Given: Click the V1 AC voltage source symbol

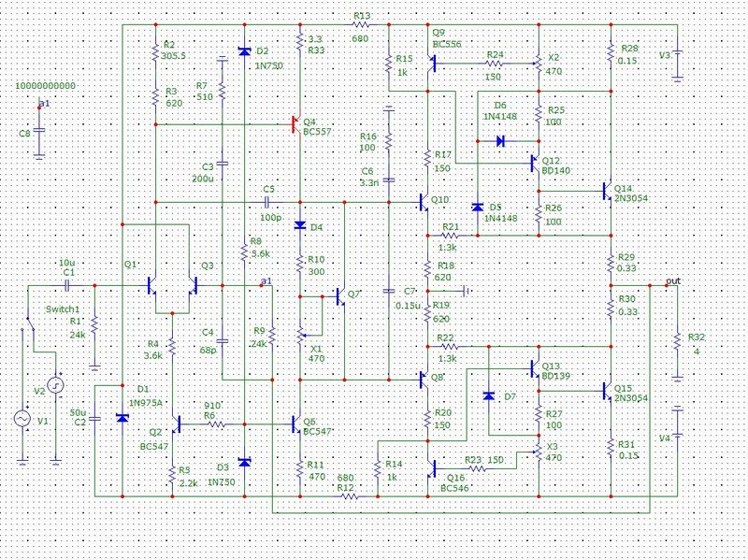Looking at the screenshot, I should (22, 419).
